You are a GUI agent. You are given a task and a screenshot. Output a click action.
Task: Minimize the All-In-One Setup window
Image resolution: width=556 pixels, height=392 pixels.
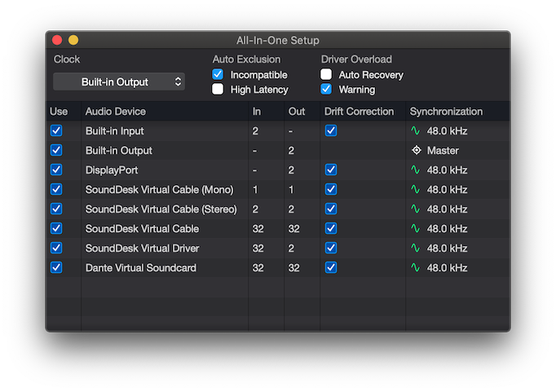pos(73,40)
